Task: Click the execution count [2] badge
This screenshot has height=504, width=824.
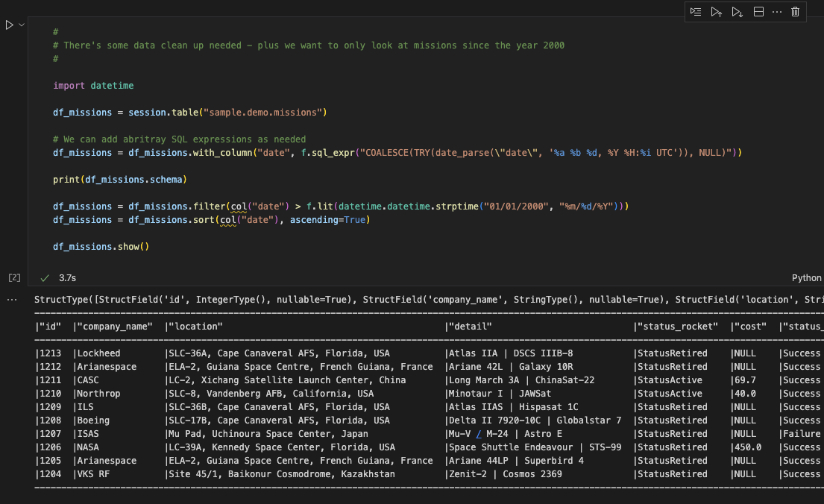Action: tap(13, 277)
